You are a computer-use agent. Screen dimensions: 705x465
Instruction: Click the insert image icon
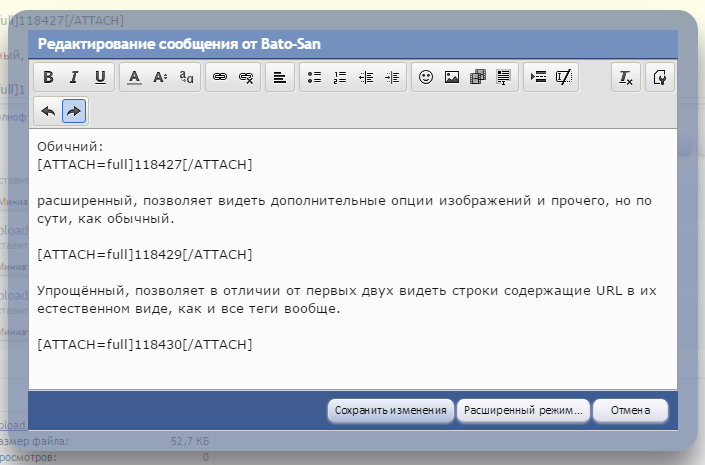point(452,77)
